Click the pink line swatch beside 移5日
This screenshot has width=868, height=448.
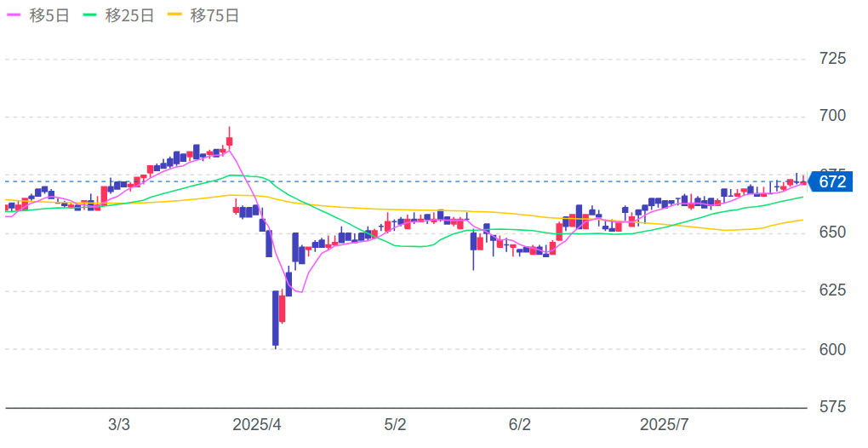(14, 15)
